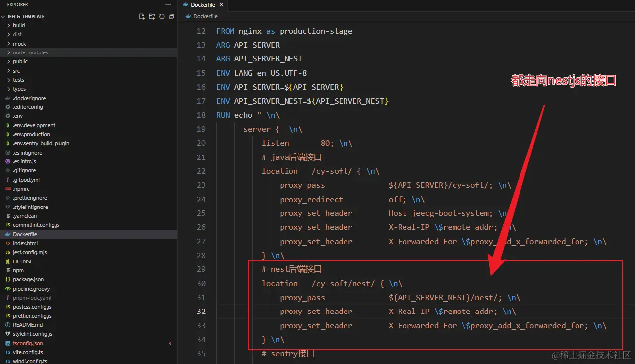Image resolution: width=635 pixels, height=364 pixels.
Task: Open tsconfig.json with 3 problems
Action: point(89,343)
